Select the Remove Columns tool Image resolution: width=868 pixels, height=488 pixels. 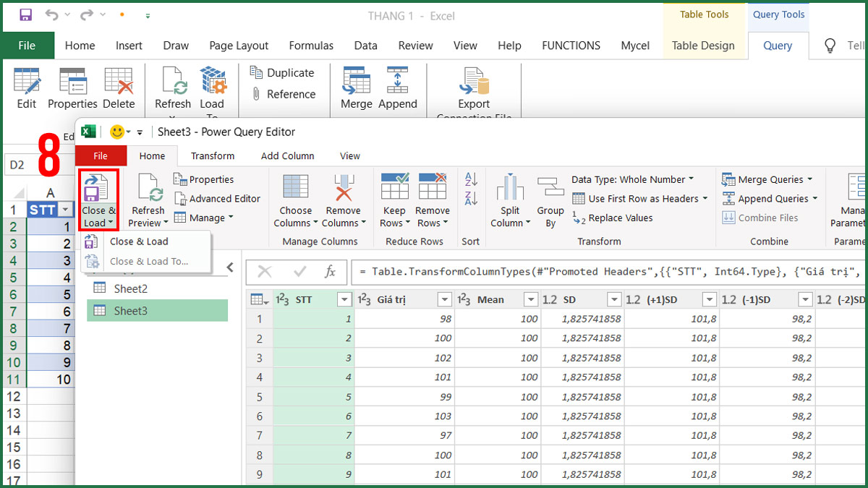pos(343,200)
